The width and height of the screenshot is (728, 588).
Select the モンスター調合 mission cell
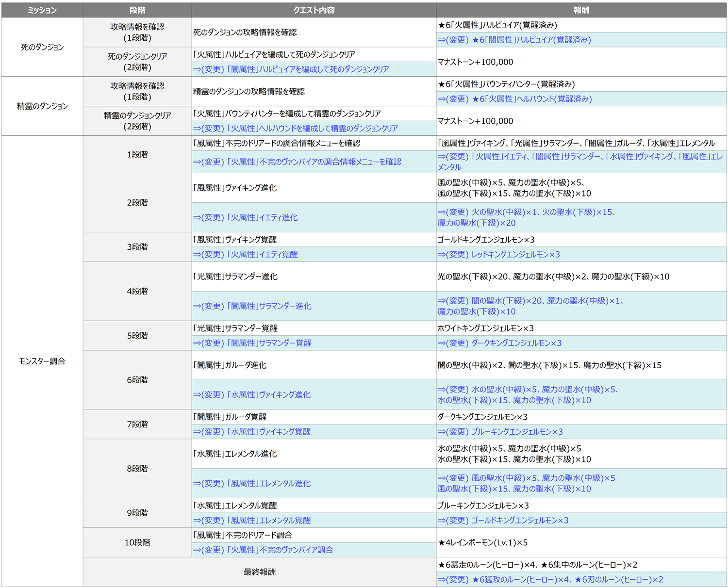pos(42,361)
